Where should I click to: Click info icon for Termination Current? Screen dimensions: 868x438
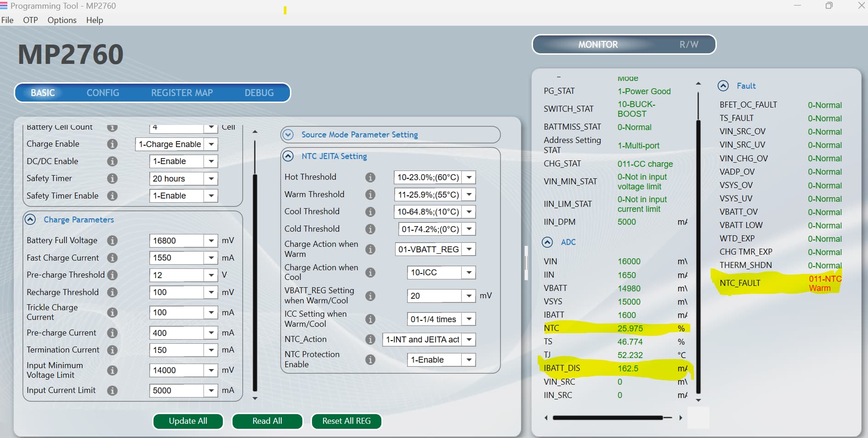click(112, 350)
